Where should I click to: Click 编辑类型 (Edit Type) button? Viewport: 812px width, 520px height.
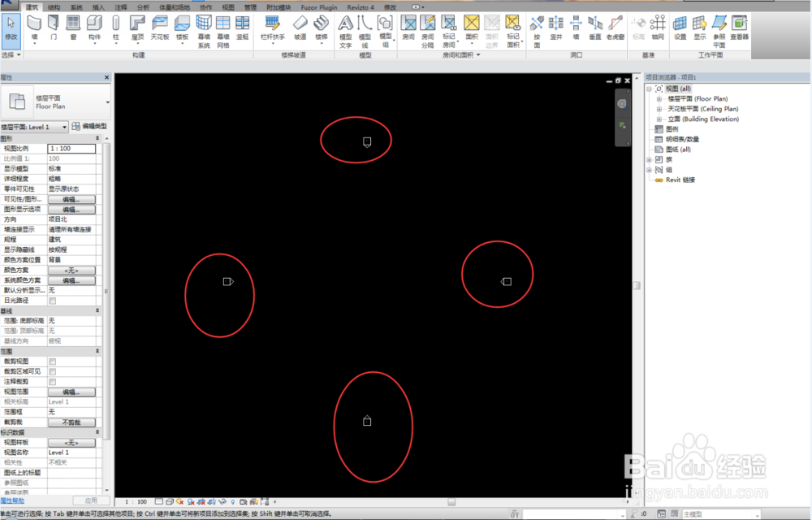coord(89,127)
